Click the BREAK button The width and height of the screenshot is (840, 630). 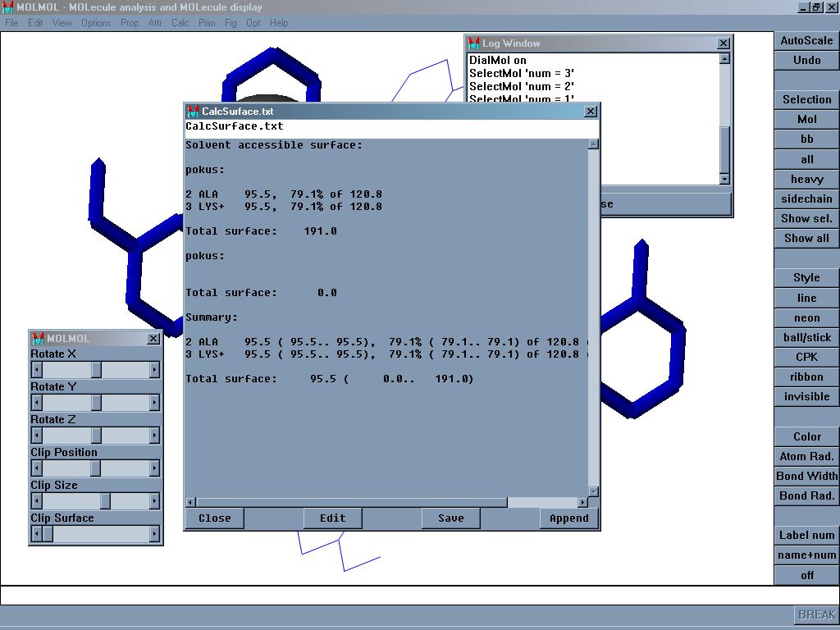pos(816,614)
